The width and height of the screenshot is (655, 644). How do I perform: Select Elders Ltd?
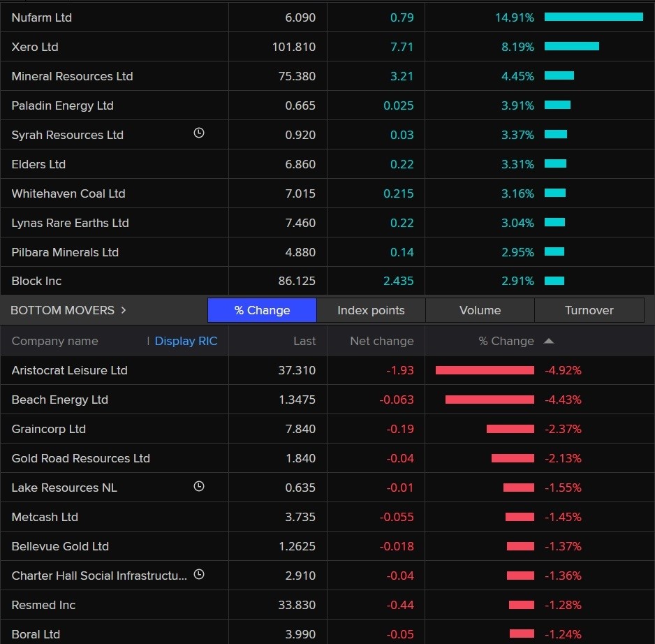[38, 164]
